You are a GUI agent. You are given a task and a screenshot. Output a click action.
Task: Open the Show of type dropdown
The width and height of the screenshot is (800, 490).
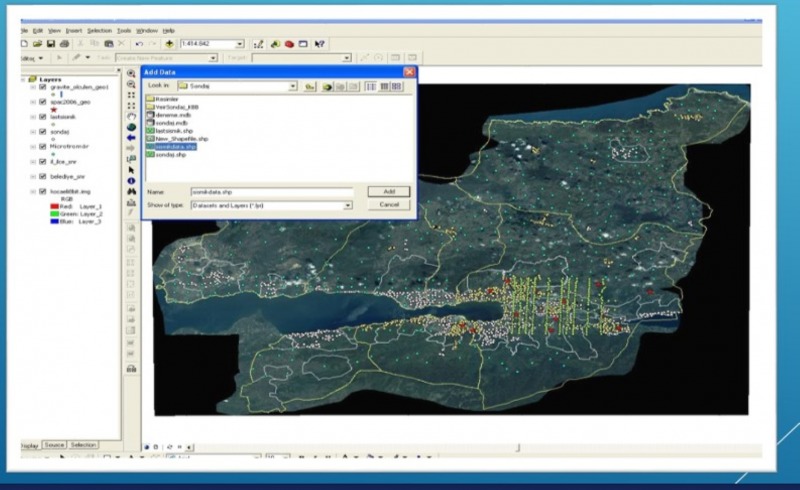pyautogui.click(x=348, y=205)
